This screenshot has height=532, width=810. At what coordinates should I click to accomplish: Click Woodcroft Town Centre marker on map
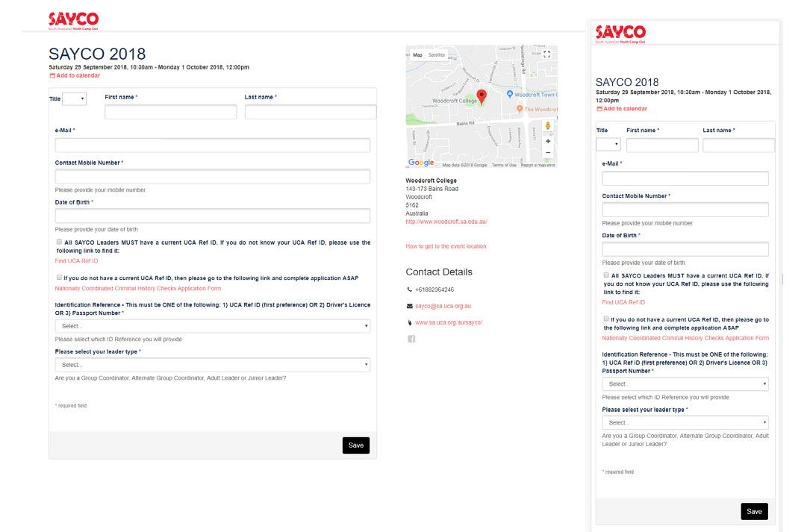tap(509, 94)
